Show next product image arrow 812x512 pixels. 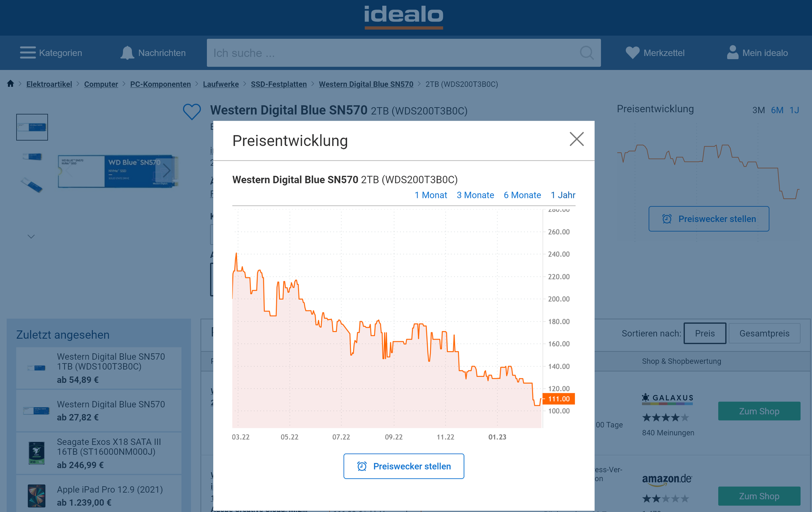166,171
